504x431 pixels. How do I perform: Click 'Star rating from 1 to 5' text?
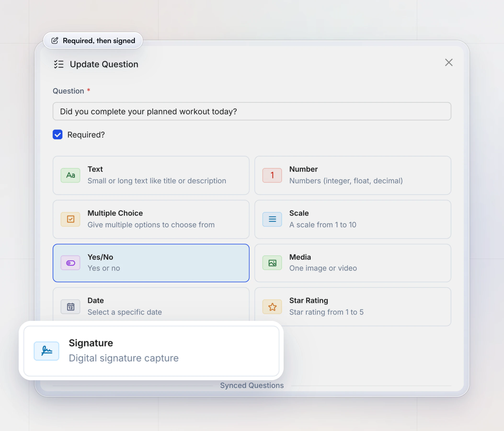coord(326,312)
